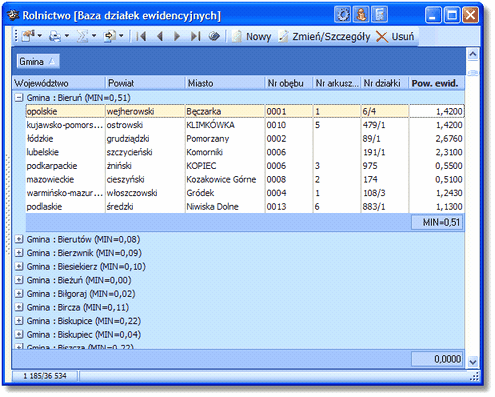495x397 pixels.
Task: Go to the previous record
Action: point(160,36)
